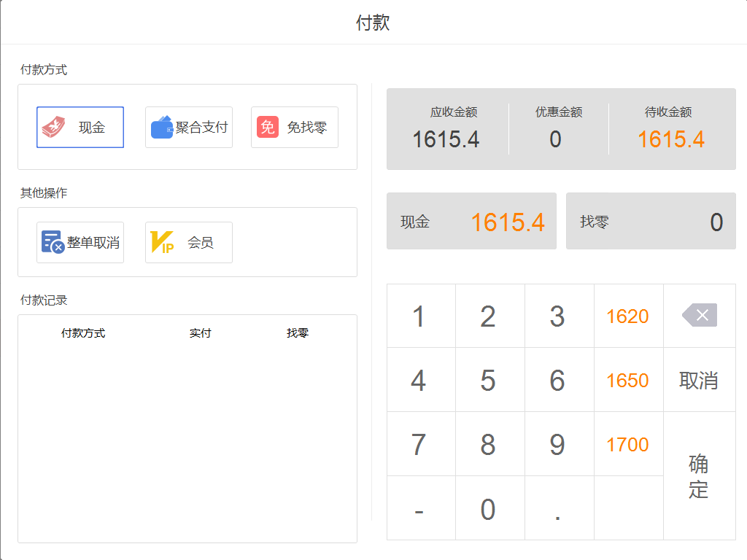Click the 待收金额 pending amount value
Viewport: 747px width, 560px height.
point(671,139)
